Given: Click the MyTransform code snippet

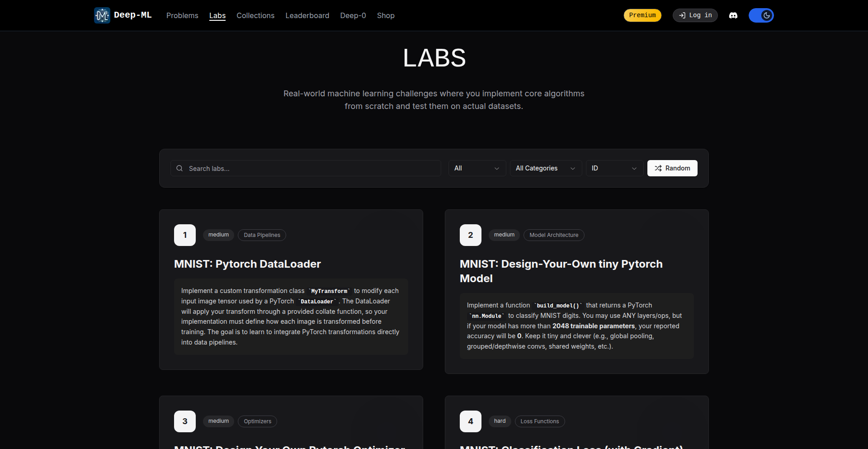Looking at the screenshot, I should point(329,291).
